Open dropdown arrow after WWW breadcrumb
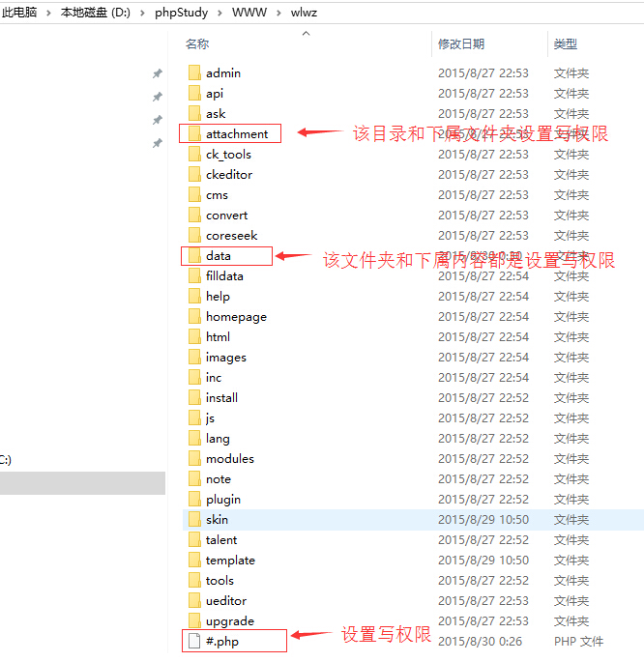 [x=278, y=13]
